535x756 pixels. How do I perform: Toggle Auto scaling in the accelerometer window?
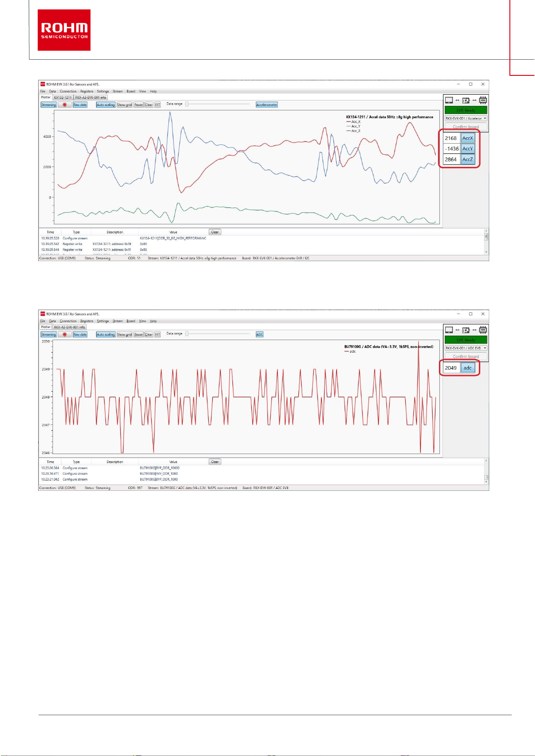click(x=106, y=105)
